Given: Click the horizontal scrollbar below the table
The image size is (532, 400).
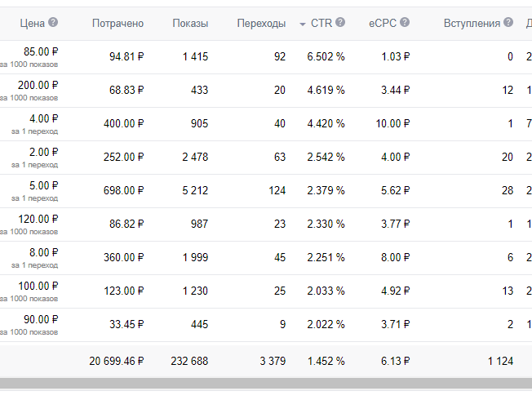Looking at the screenshot, I should (x=266, y=383).
